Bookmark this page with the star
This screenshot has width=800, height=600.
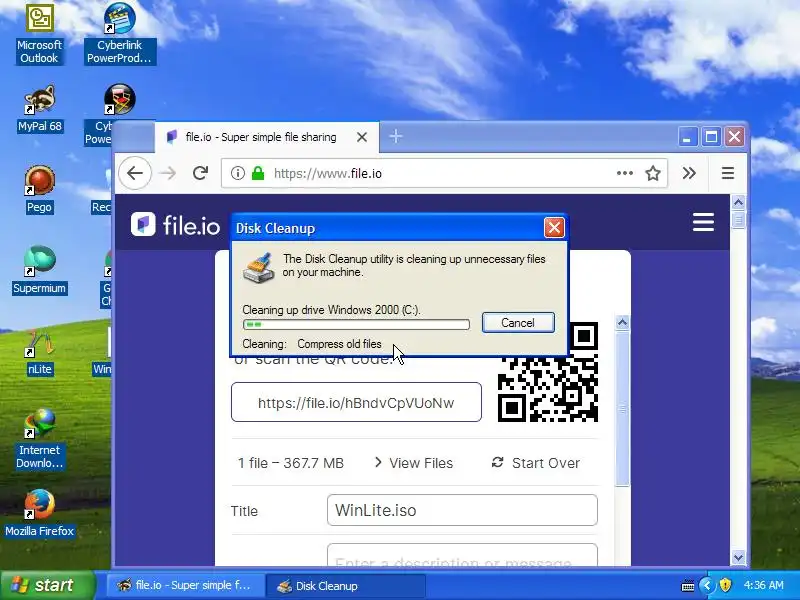pos(653,173)
